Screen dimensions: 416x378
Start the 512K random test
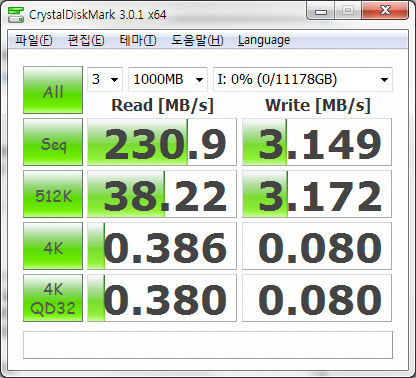pos(53,194)
